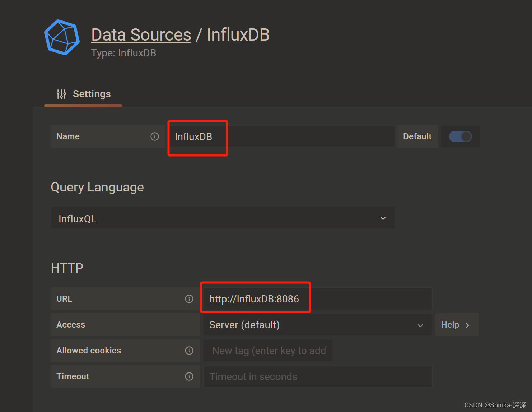
Task: Open the Access Server (default) dropdown
Action: click(317, 325)
